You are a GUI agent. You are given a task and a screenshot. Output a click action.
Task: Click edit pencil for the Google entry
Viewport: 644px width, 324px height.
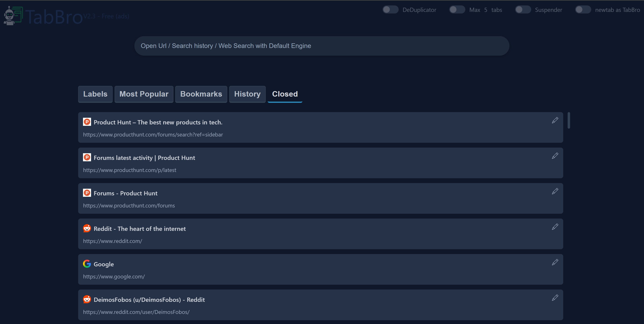(x=555, y=263)
